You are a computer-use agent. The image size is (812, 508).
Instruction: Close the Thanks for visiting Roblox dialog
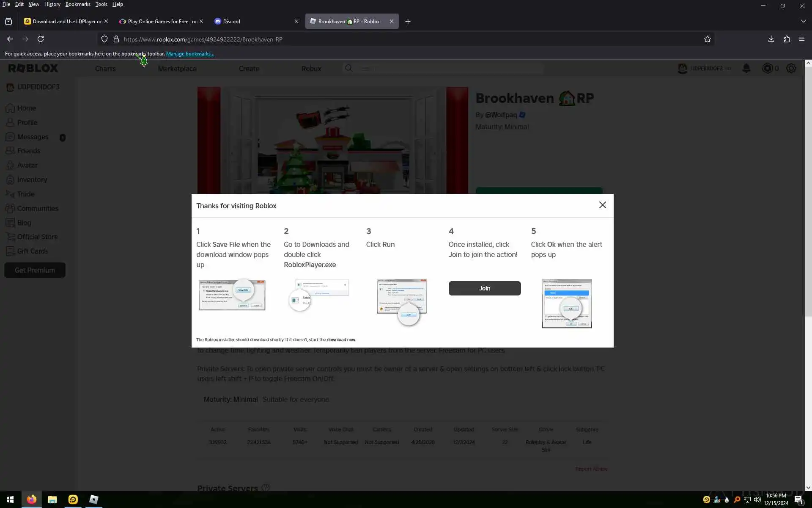602,205
